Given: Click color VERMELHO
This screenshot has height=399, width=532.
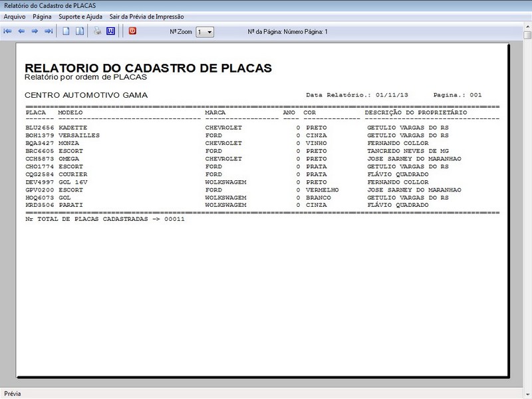Looking at the screenshot, I should click(323, 190).
